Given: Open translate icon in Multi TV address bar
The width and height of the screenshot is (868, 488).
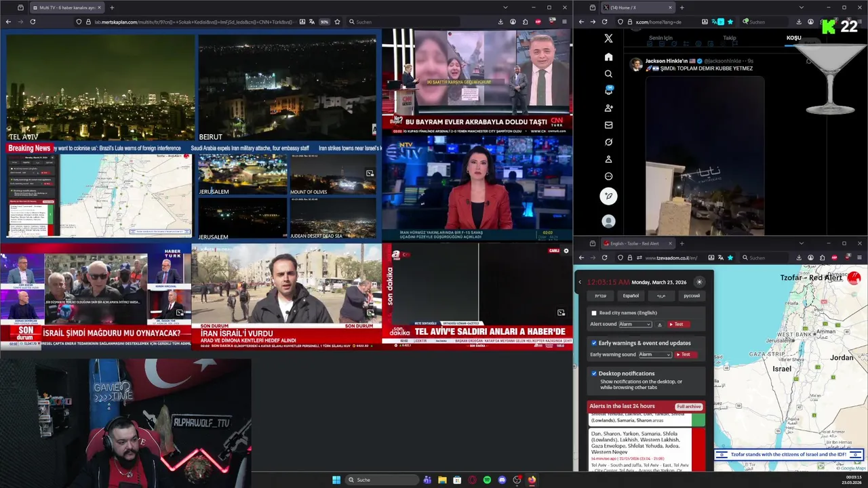Looking at the screenshot, I should (311, 22).
